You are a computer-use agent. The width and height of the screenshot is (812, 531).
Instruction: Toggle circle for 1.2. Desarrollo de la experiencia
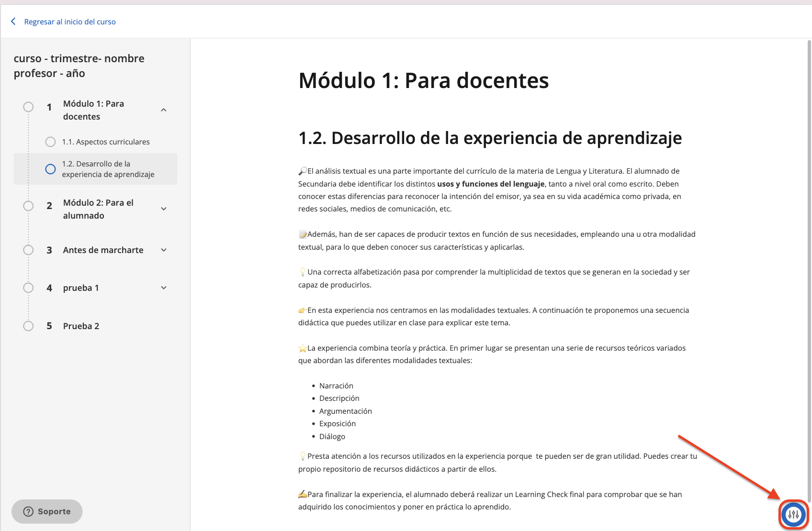[x=50, y=169]
